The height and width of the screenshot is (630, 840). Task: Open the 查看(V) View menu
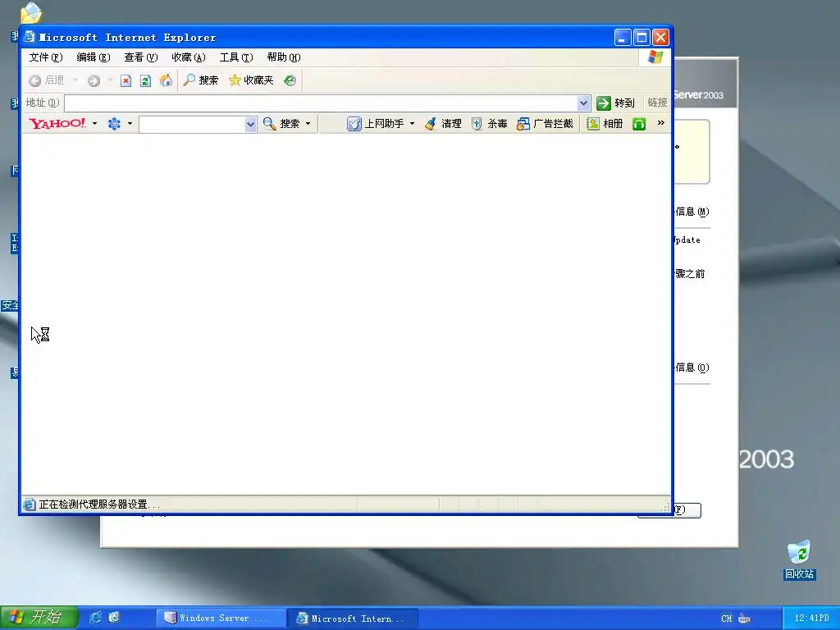141,57
